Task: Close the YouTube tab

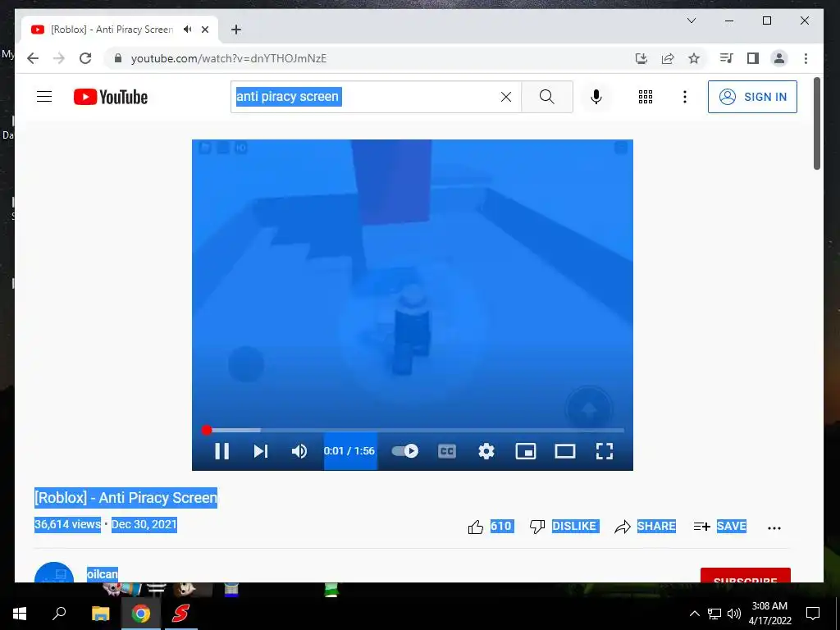Action: coord(204,30)
